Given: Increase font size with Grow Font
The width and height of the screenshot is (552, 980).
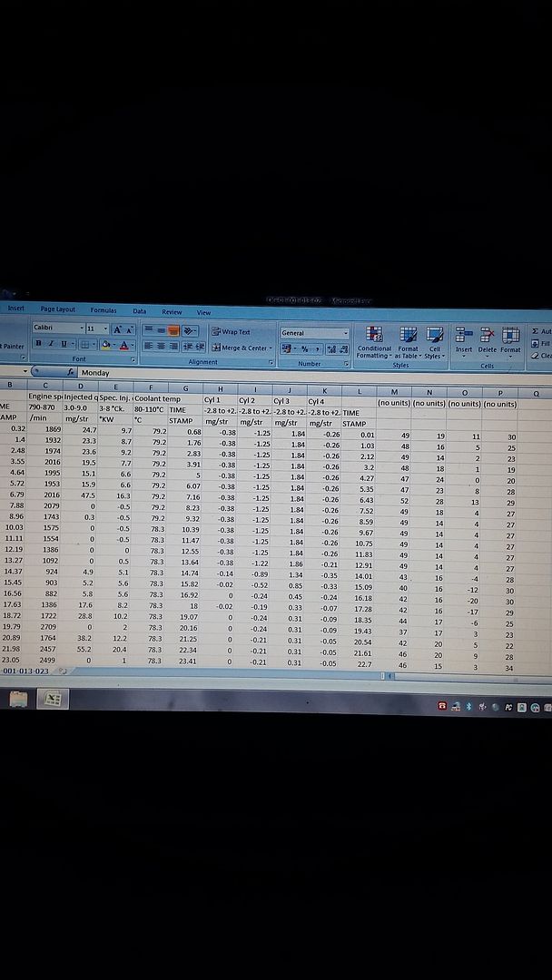Looking at the screenshot, I should click(x=117, y=329).
